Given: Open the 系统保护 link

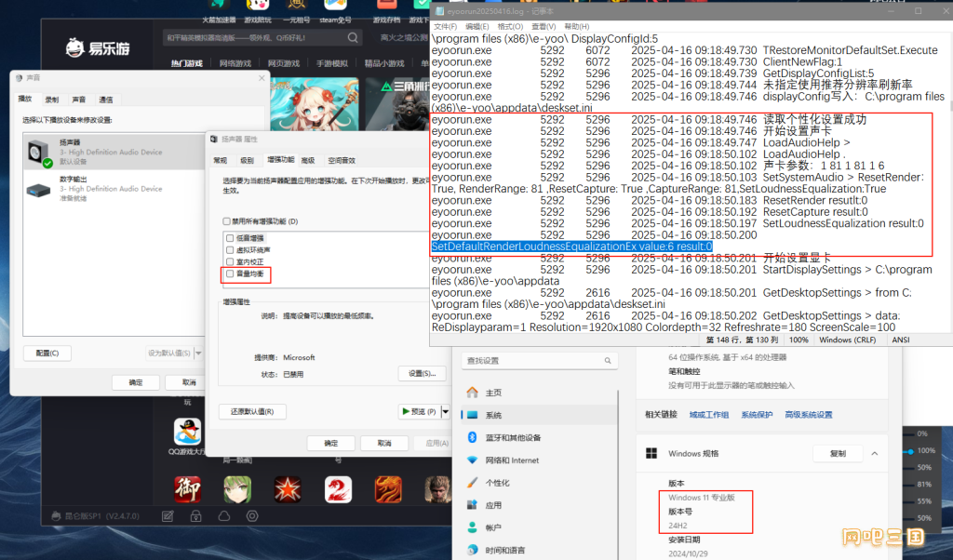Looking at the screenshot, I should point(757,415).
